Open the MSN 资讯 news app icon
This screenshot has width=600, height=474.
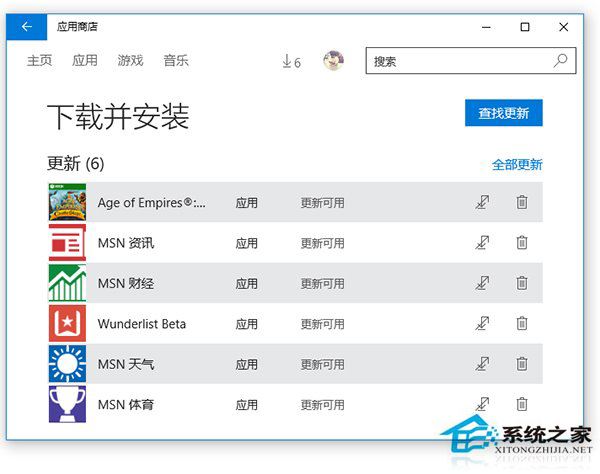[67, 243]
